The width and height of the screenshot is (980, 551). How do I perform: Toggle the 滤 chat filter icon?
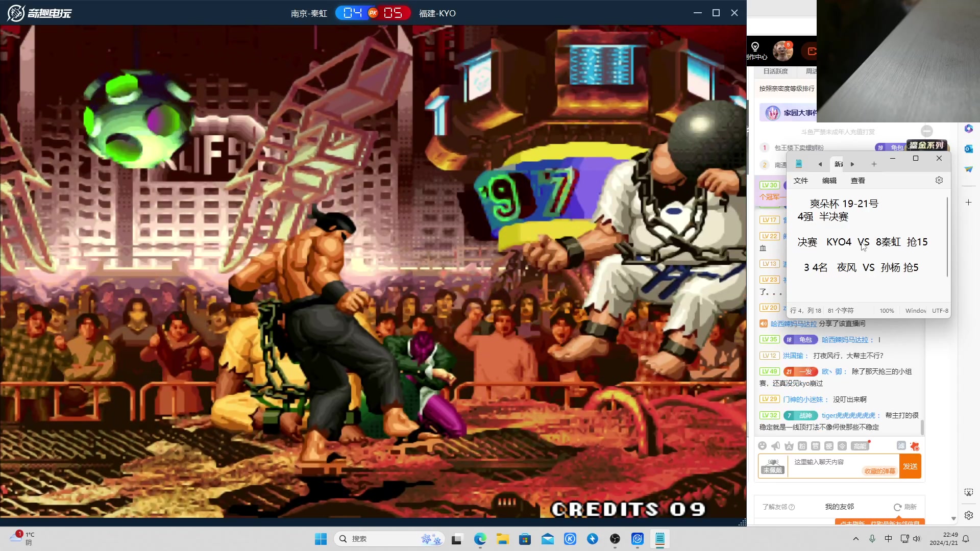point(901,445)
